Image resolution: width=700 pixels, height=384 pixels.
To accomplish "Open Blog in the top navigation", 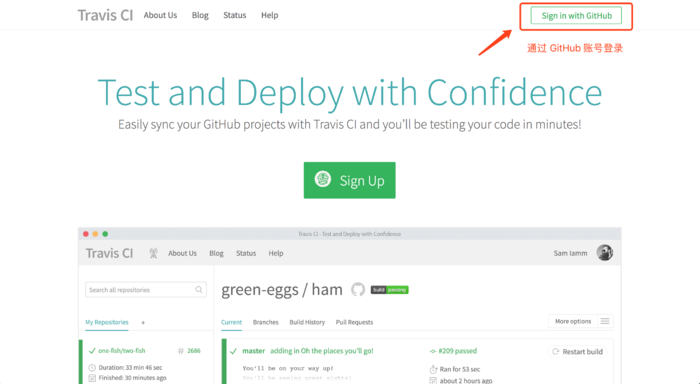I will coord(200,15).
